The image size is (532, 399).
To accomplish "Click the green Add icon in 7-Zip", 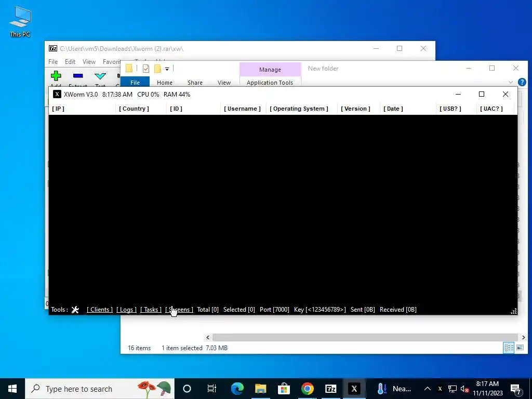I will click(56, 76).
